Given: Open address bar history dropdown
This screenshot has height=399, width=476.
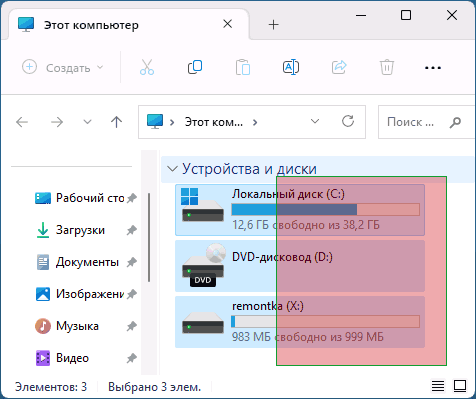Looking at the screenshot, I should pyautogui.click(x=315, y=121).
